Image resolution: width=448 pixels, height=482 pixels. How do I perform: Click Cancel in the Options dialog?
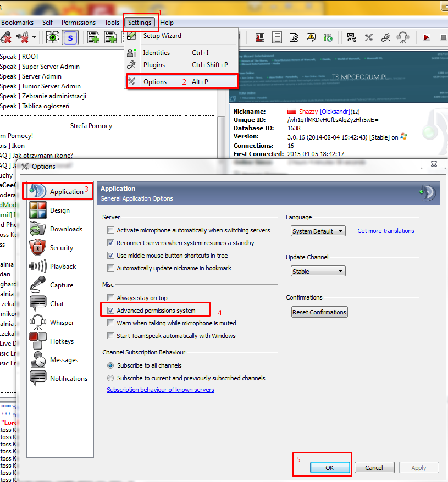(374, 468)
